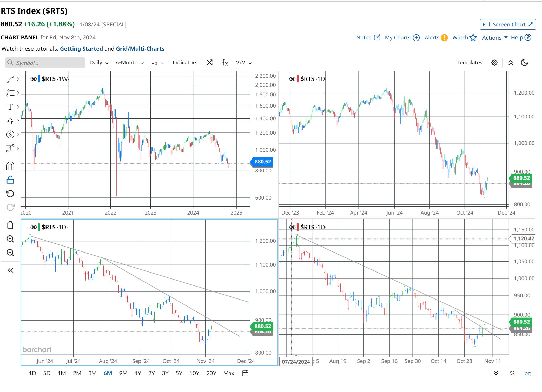542x392 pixels.
Task: Open the Getting Started tutorial link
Action: [x=81, y=49]
